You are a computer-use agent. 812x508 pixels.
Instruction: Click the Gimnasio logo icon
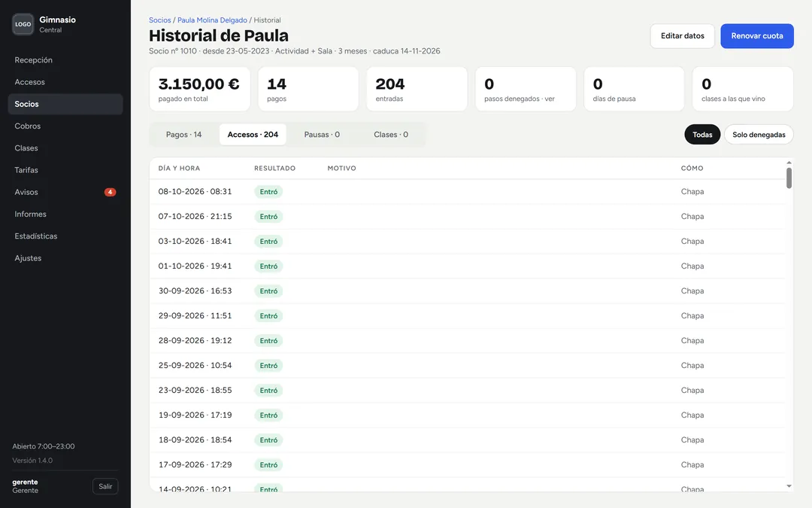tap(23, 24)
